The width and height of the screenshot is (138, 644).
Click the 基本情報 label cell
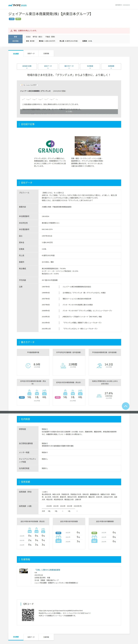point(15,41)
